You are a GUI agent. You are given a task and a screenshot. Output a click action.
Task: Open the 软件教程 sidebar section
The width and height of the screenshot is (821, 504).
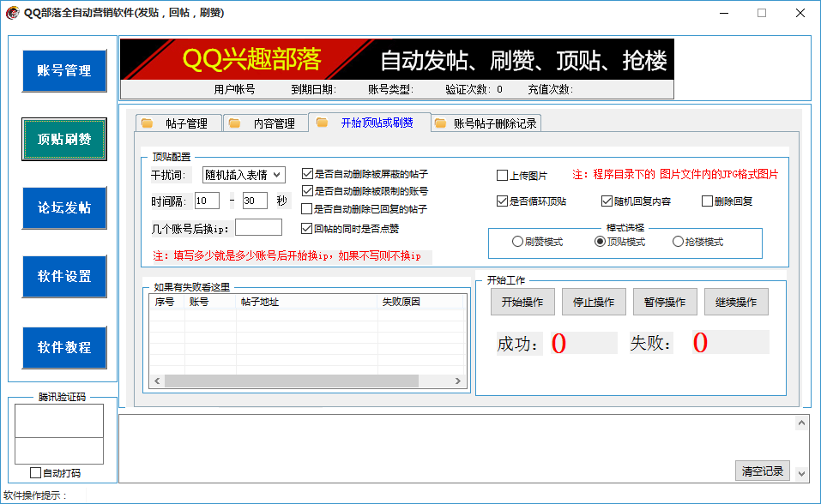64,347
